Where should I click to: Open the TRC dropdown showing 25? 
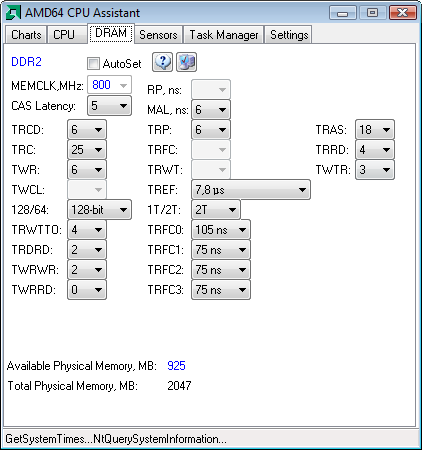point(87,150)
